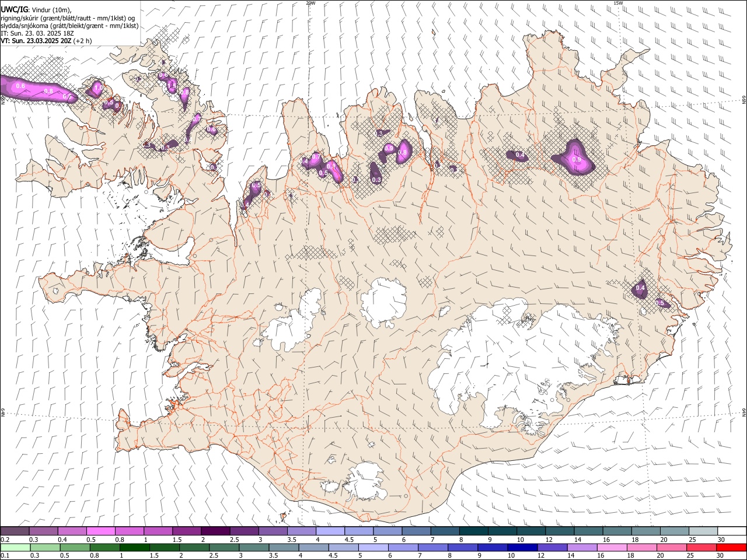The image size is (747, 560).
Task: Select the bright pink 0.5–0.8 upper legend swatch
Action: (101, 531)
